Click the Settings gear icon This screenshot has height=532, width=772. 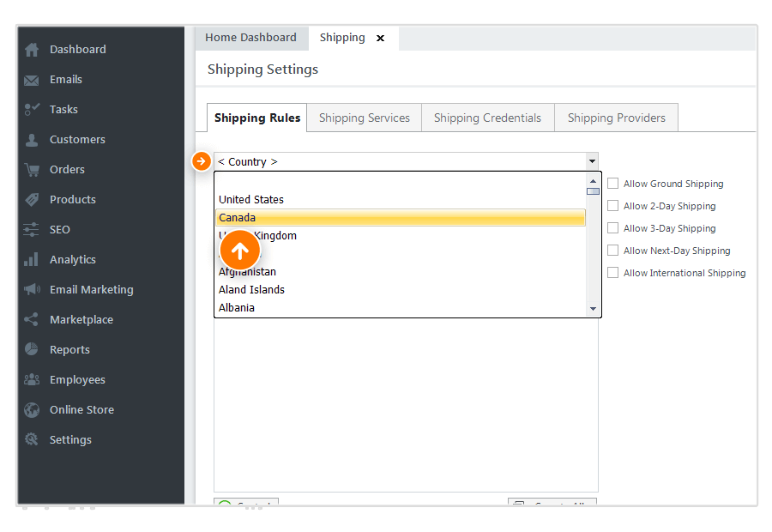coord(31,439)
